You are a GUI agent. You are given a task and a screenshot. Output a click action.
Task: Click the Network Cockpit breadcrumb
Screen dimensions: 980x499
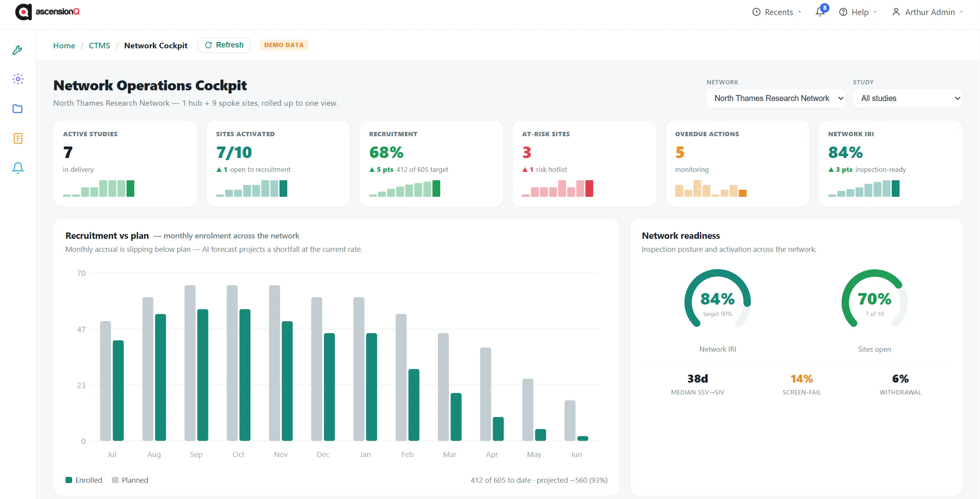click(x=156, y=46)
